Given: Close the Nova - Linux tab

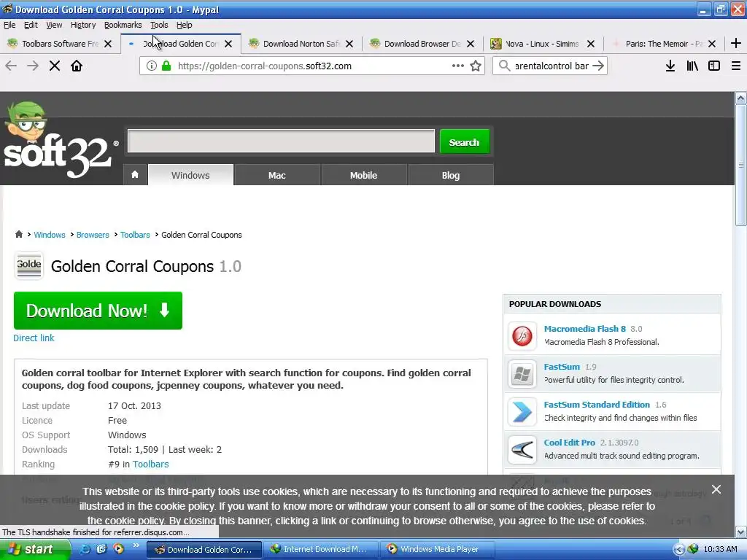Looking at the screenshot, I should point(591,44).
